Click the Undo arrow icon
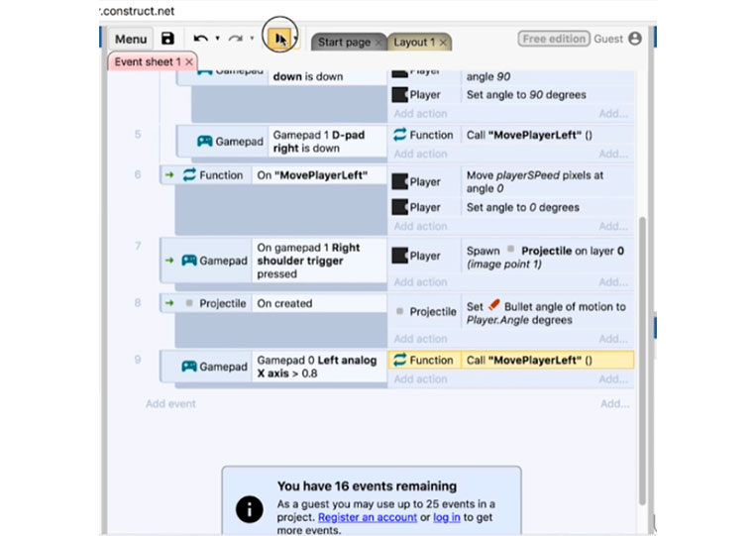Screen dimensions: 756x536 (200, 39)
